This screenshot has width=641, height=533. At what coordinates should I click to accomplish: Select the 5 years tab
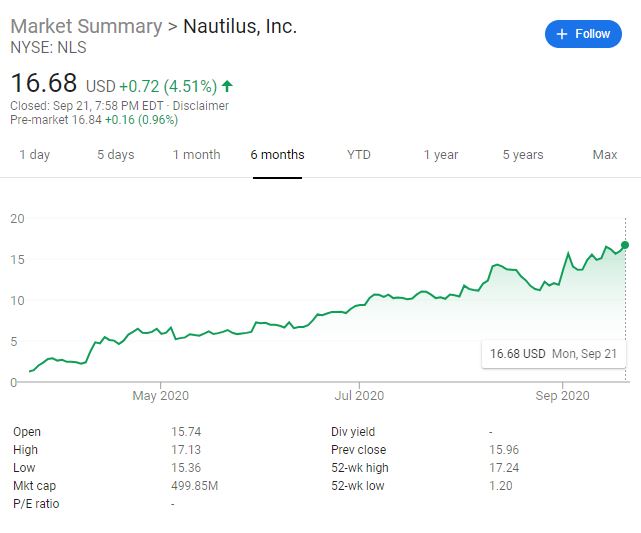[523, 155]
